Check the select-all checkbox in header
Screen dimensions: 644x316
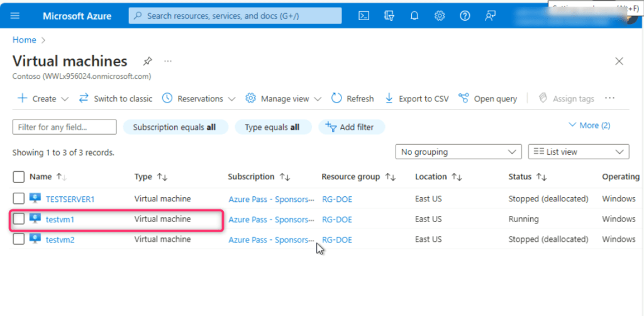tap(19, 177)
